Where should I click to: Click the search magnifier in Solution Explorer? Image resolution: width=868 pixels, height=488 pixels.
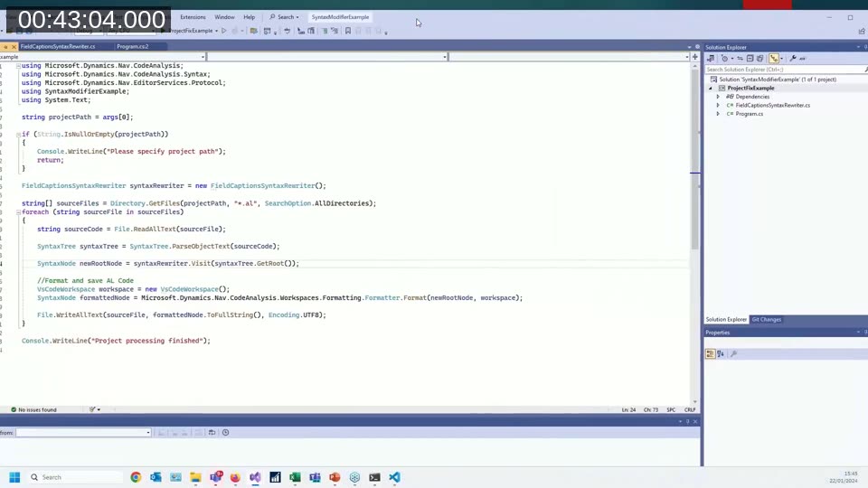(865, 70)
